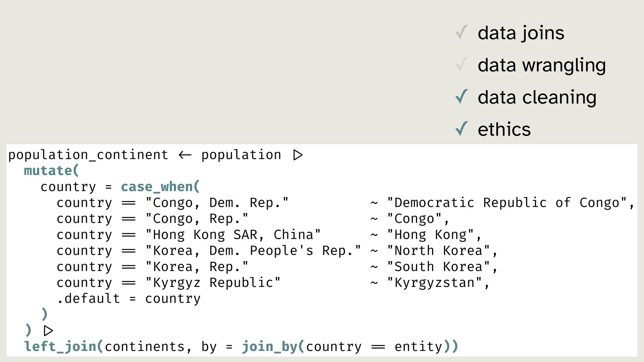Click the pipe triangle after population
This screenshot has height=362, width=644.
(x=298, y=155)
